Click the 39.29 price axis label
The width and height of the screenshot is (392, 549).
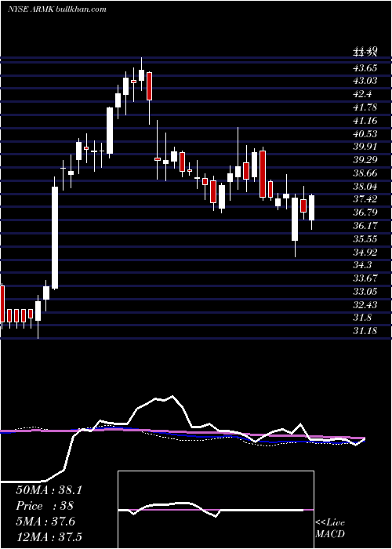click(x=365, y=160)
